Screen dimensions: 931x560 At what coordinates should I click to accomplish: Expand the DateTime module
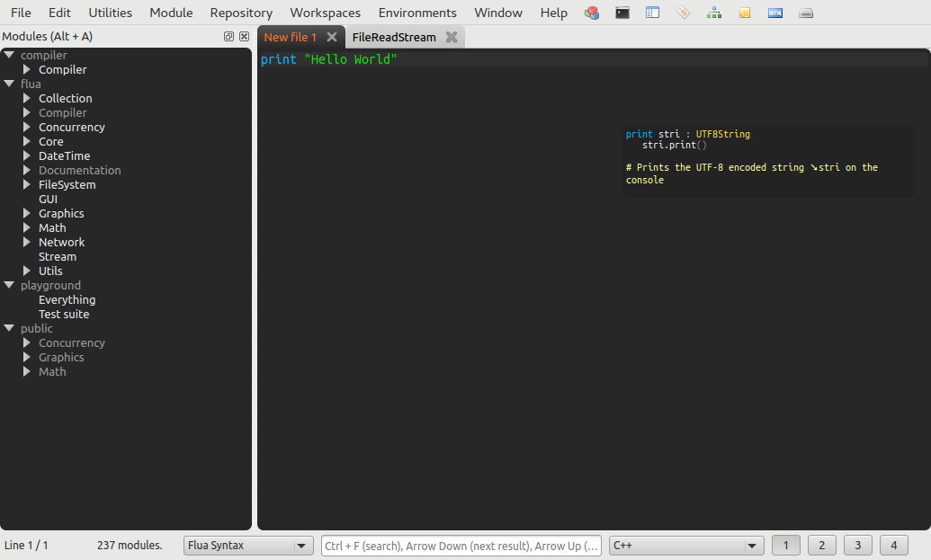(27, 156)
